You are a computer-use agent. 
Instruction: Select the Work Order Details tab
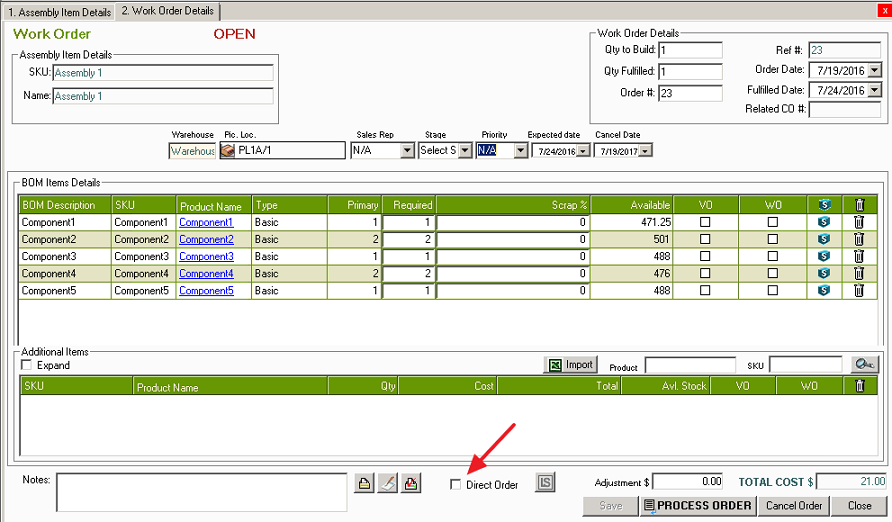point(167,10)
